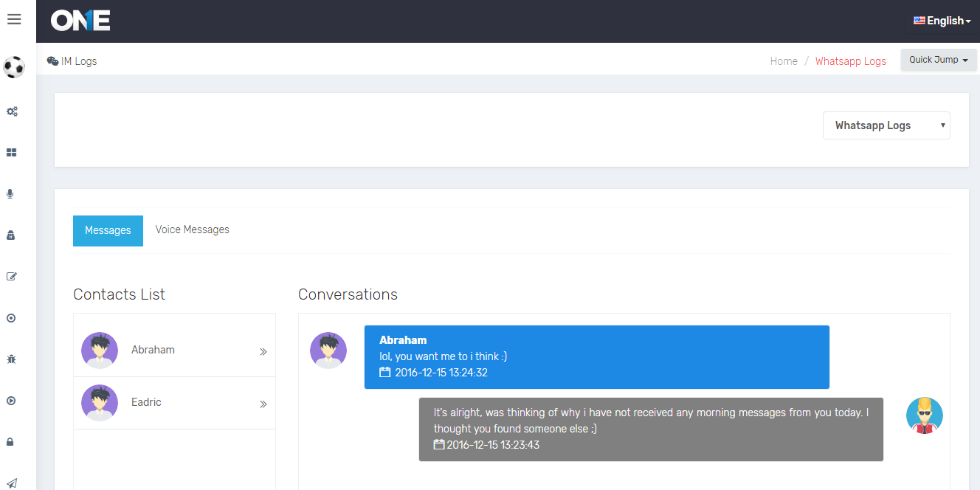Click the ONE logo in header
The width and height of the screenshot is (980, 490).
(80, 21)
